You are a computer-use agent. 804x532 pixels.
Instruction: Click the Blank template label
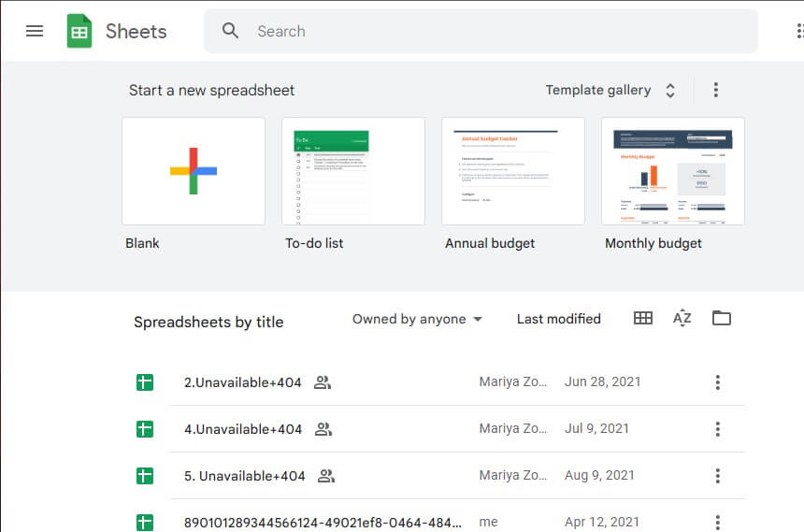pyautogui.click(x=142, y=243)
